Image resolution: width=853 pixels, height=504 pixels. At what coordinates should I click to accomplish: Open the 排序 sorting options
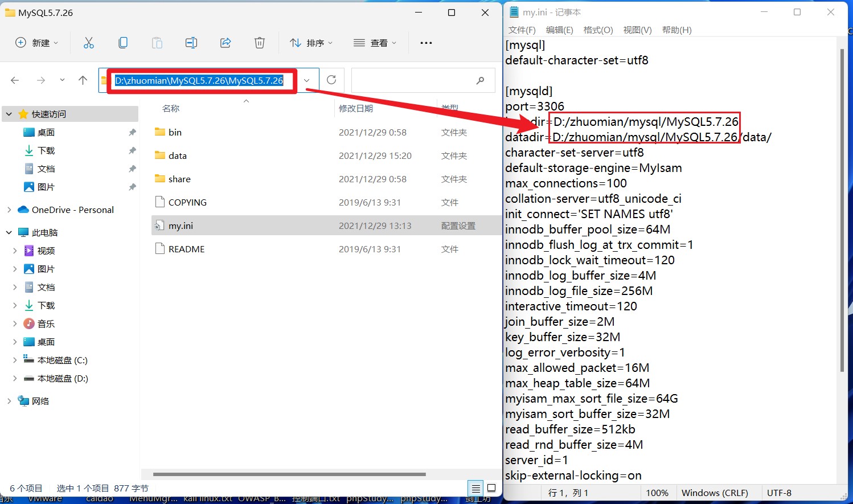[x=311, y=42]
